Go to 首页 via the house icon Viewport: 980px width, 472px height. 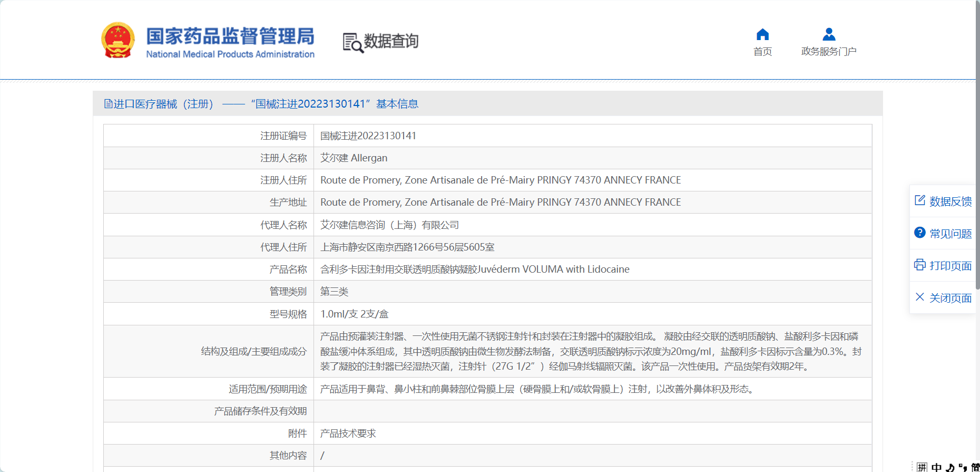pos(762,34)
